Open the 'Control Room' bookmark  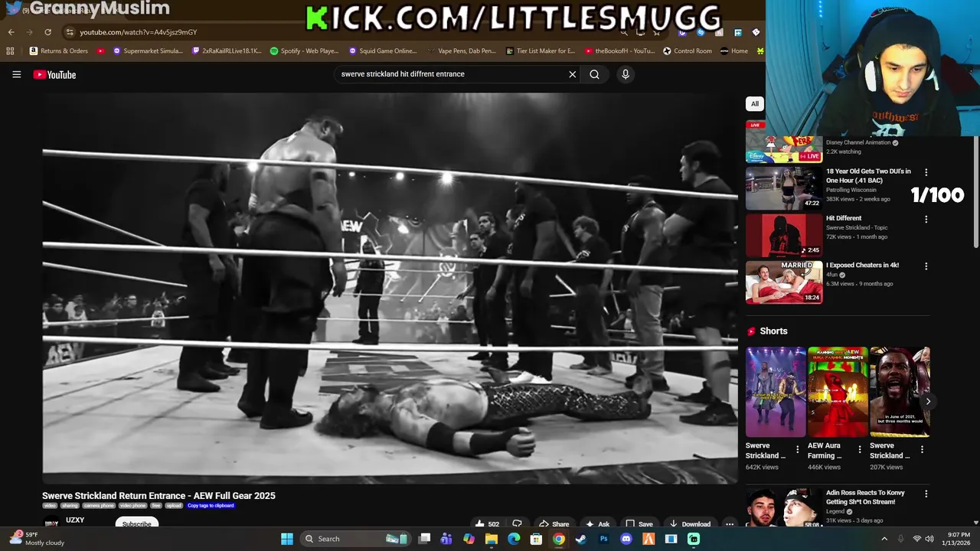pyautogui.click(x=688, y=51)
